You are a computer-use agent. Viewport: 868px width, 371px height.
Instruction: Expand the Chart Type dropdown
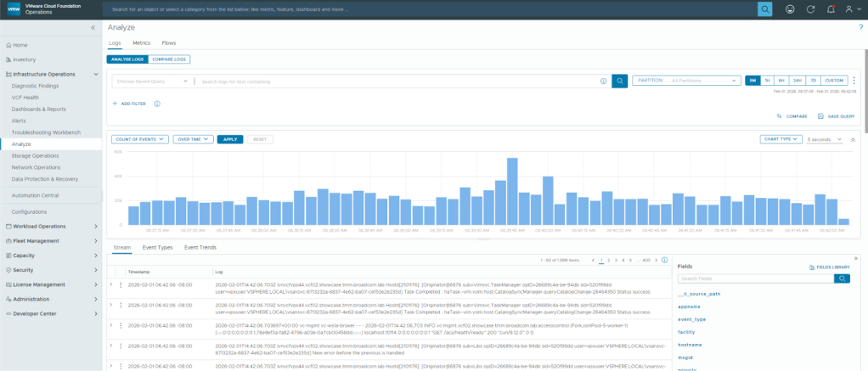click(780, 139)
